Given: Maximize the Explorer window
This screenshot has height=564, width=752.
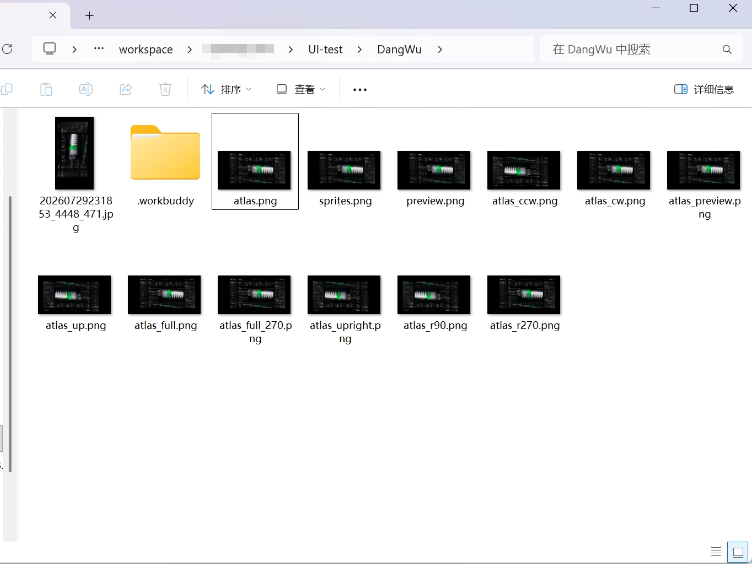Looking at the screenshot, I should pyautogui.click(x=693, y=8).
